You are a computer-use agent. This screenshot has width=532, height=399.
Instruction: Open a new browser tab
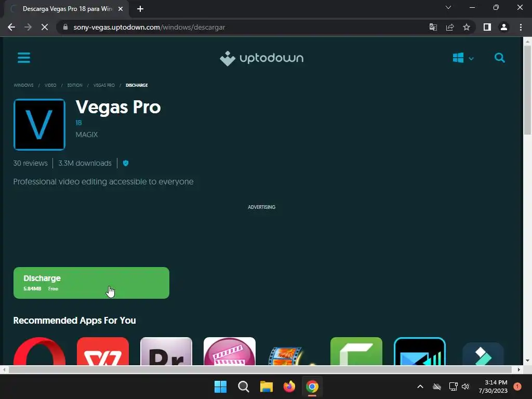(x=140, y=9)
